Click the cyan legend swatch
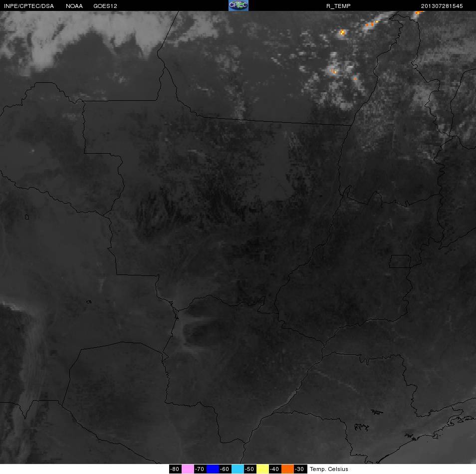 (238, 469)
